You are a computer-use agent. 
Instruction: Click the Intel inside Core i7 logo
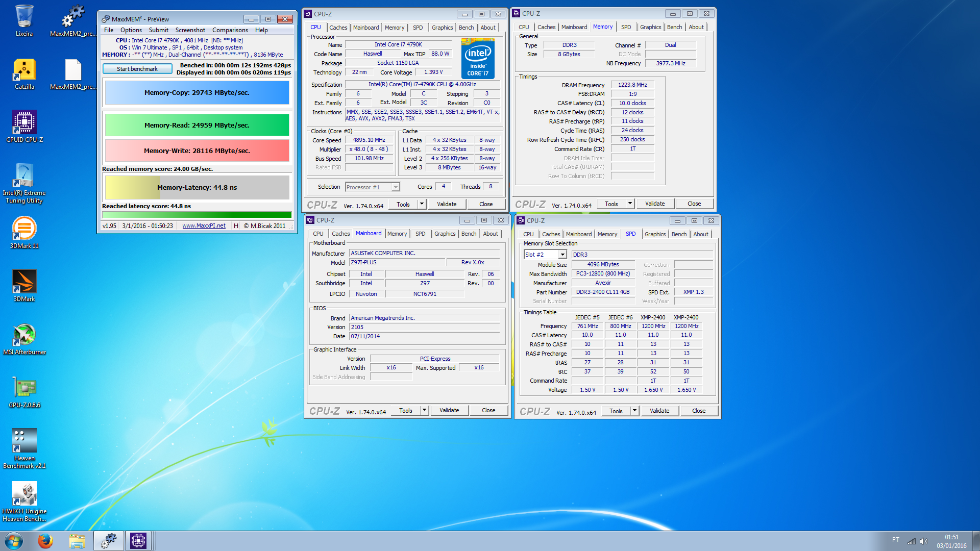tap(478, 58)
